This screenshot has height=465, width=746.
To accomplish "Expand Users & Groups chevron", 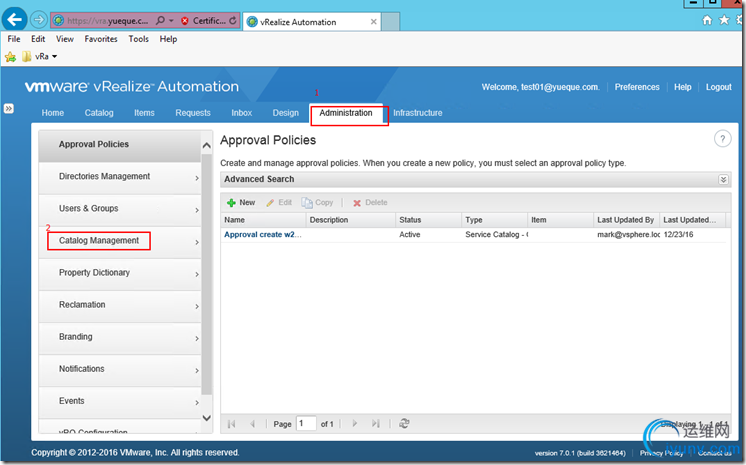I will 196,210.
